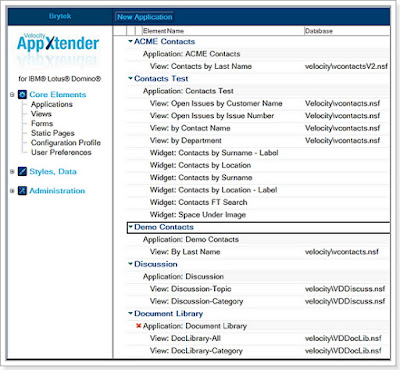This screenshot has width=400, height=370.
Task: Collapse the Contacts Test category
Action: pyautogui.click(x=130, y=78)
